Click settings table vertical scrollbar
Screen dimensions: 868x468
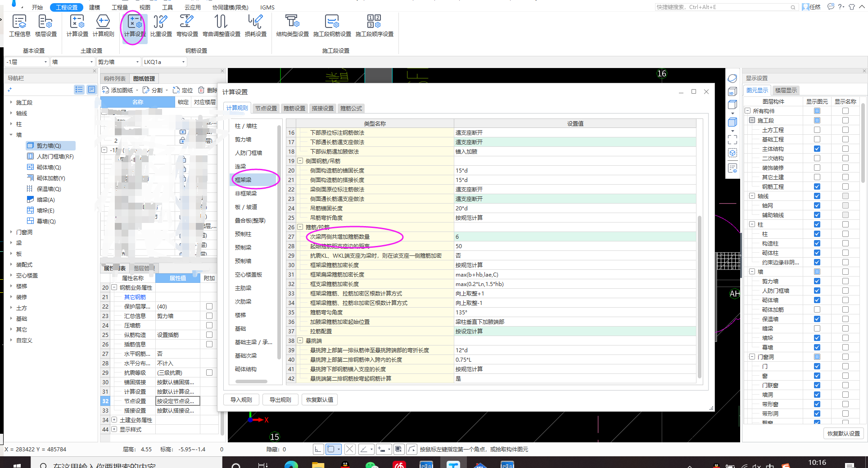coord(699,297)
